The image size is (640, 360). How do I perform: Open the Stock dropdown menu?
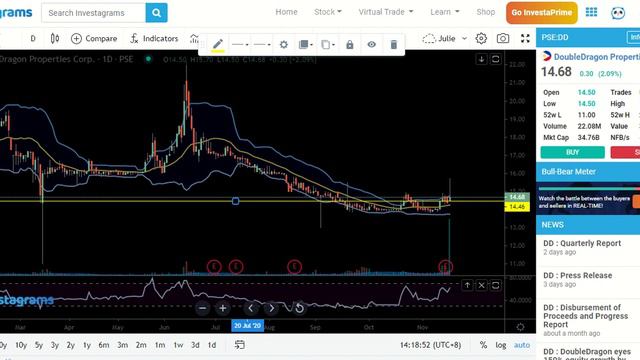(x=328, y=12)
